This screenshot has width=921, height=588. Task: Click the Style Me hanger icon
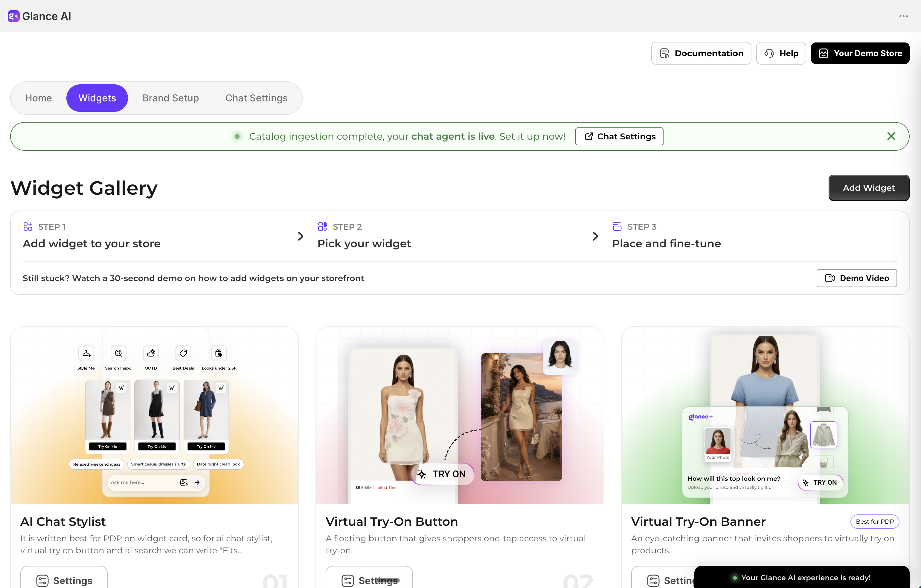coord(86,353)
